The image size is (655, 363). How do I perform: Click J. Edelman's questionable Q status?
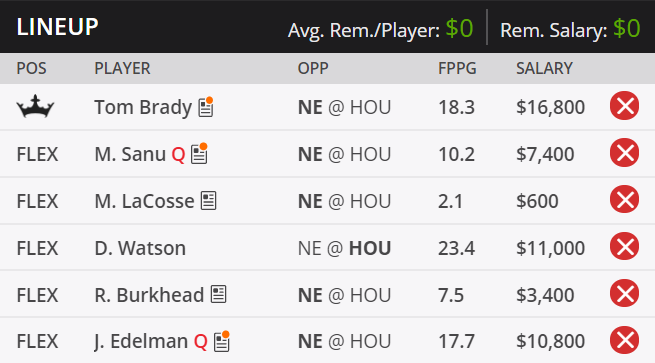point(201,343)
